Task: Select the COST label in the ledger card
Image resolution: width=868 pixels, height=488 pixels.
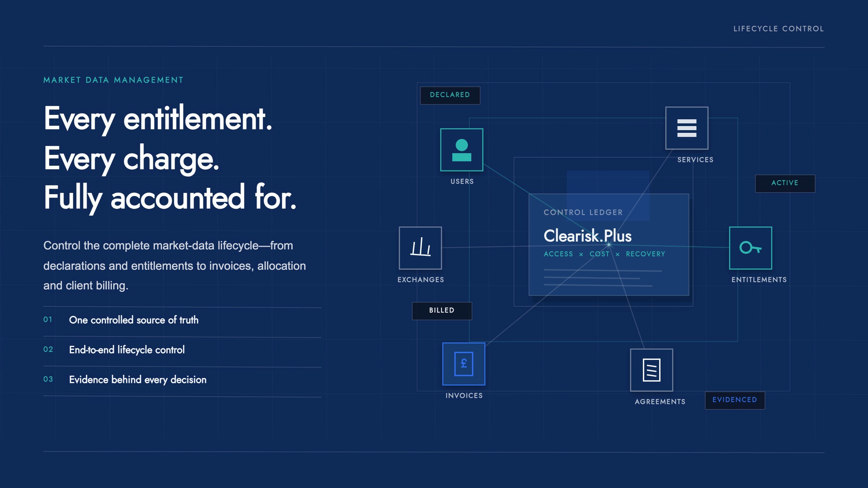Action: 599,254
